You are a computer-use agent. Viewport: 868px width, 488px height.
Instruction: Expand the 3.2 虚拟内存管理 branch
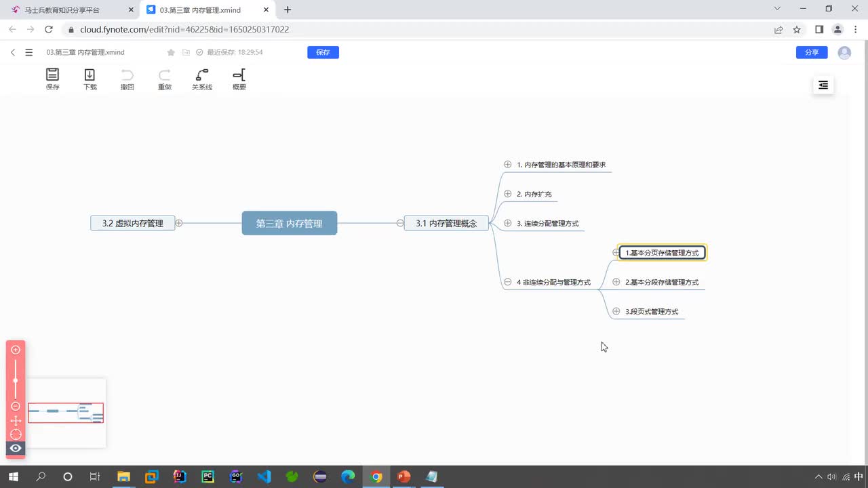(x=179, y=223)
